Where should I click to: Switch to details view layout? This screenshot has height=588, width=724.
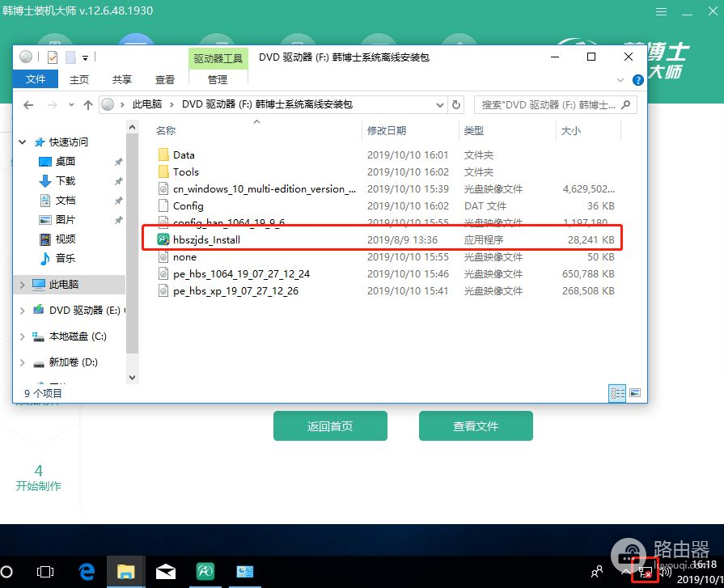618,393
